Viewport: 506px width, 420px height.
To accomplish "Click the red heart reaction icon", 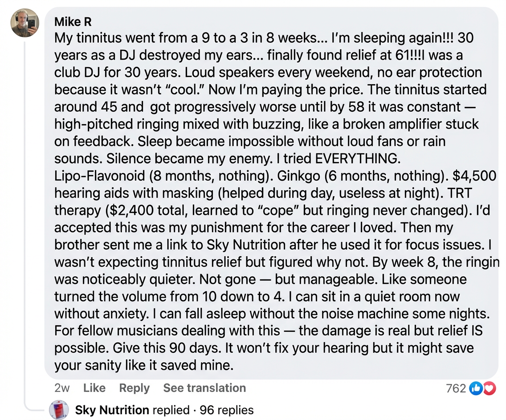I will pos(489,388).
